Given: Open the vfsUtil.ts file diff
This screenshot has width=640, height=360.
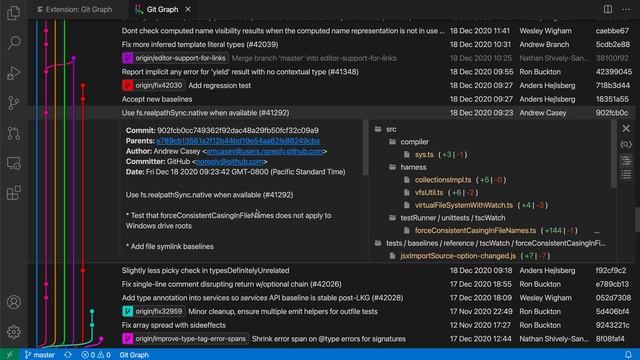Looking at the screenshot, I should 429,192.
